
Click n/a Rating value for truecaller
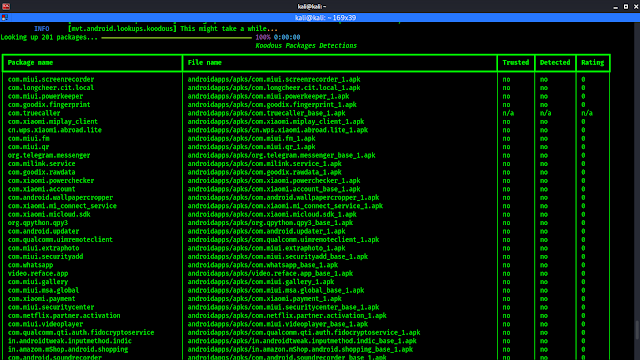pyautogui.click(x=587, y=113)
